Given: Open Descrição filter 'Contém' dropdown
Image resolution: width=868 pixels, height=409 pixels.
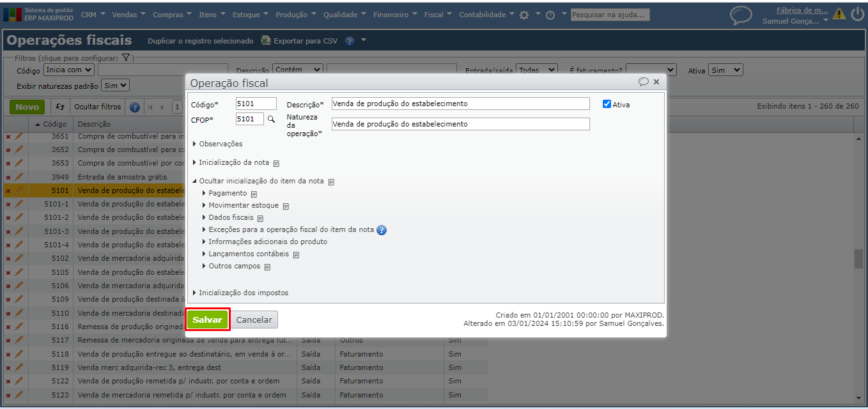Looking at the screenshot, I should pyautogui.click(x=297, y=70).
